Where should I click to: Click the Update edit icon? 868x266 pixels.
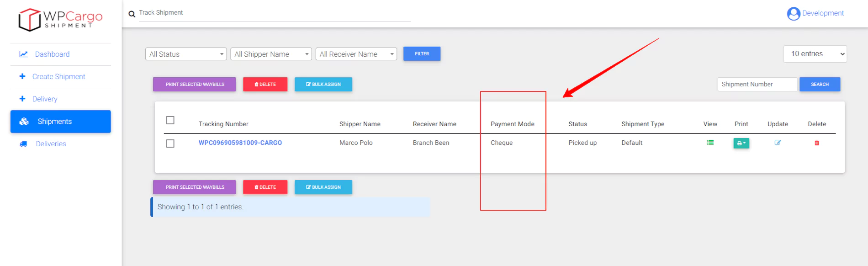point(778,143)
